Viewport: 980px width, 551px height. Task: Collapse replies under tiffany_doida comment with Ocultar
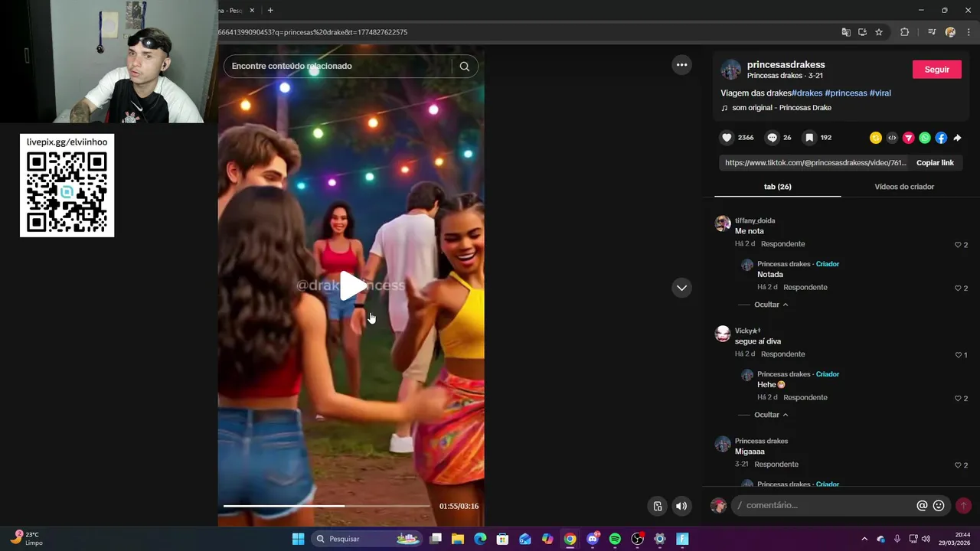(x=770, y=305)
